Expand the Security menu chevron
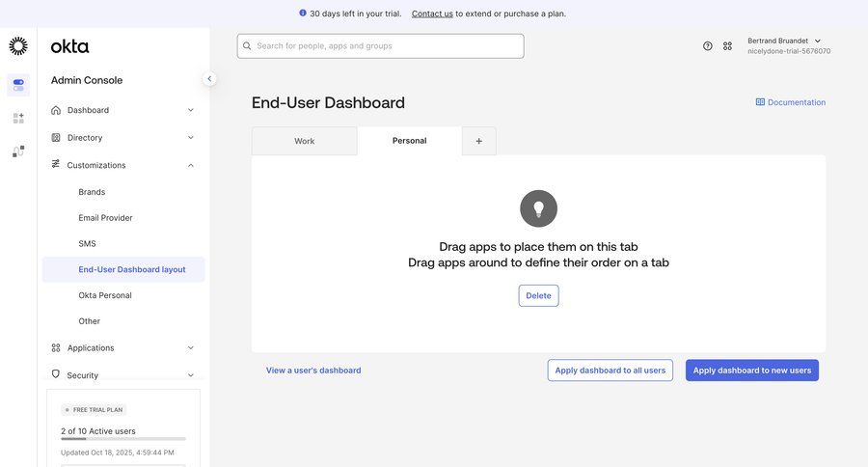This screenshot has height=467, width=868. click(190, 375)
